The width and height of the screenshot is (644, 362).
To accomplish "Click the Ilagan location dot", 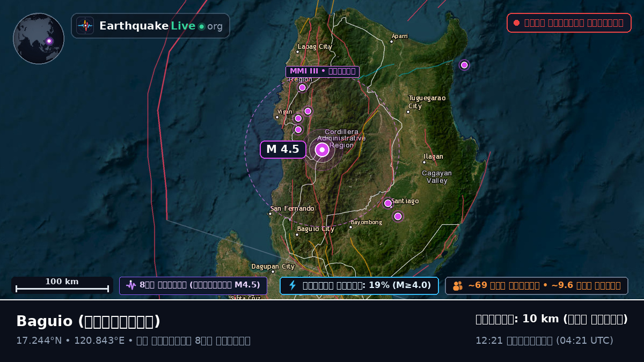I will click(x=424, y=162).
